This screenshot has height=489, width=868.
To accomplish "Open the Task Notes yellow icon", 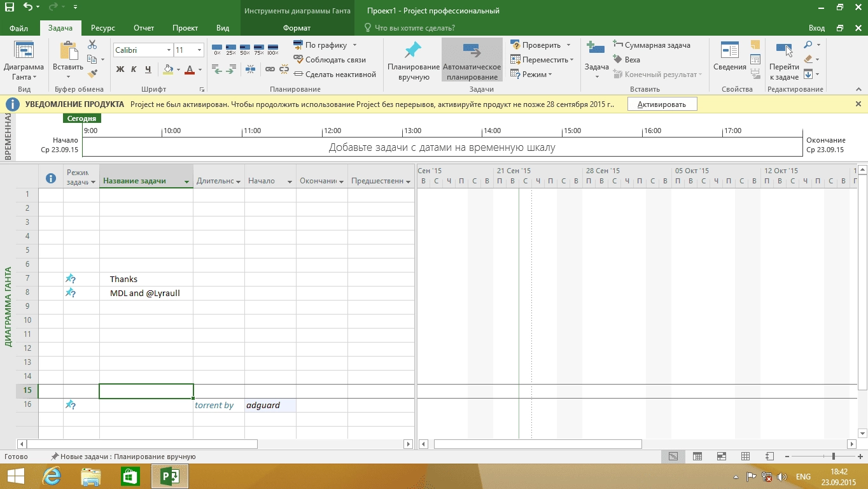I will (x=755, y=45).
